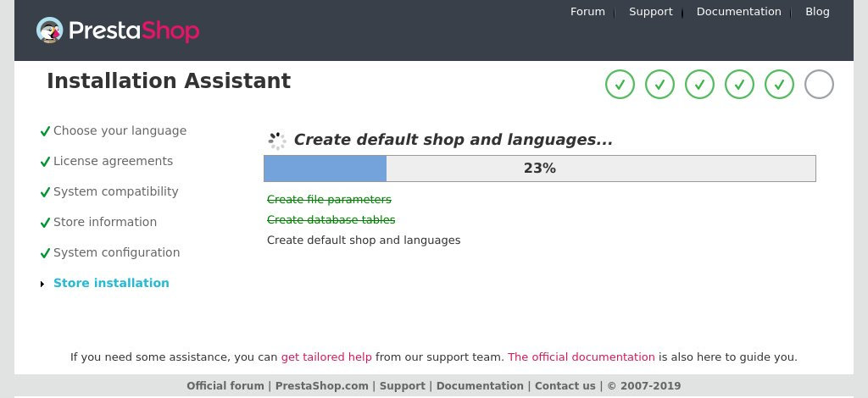The width and height of the screenshot is (868, 398).
Task: Open the Documentation link in the footer
Action: 480,386
